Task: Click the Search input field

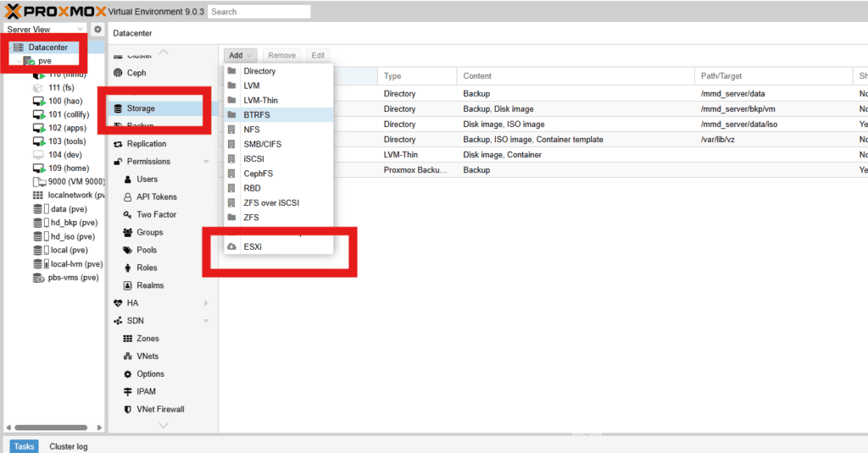Action: [259, 12]
